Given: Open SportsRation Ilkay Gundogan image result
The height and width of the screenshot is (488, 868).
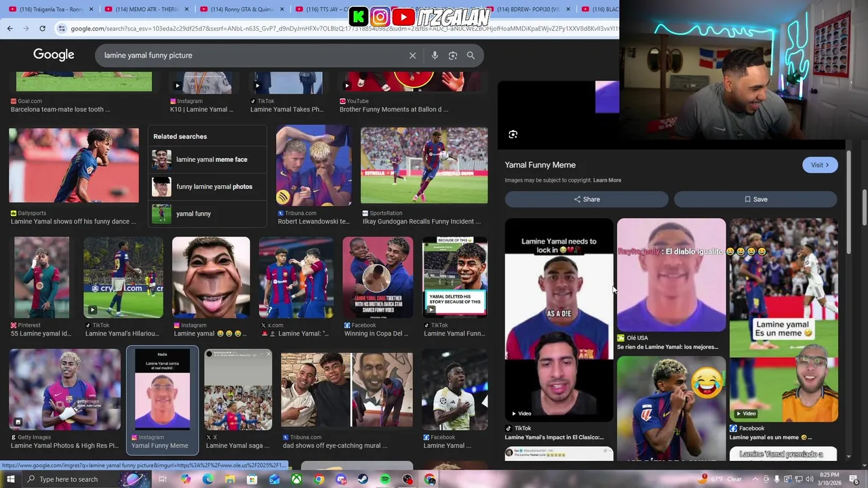Looking at the screenshot, I should 424,165.
